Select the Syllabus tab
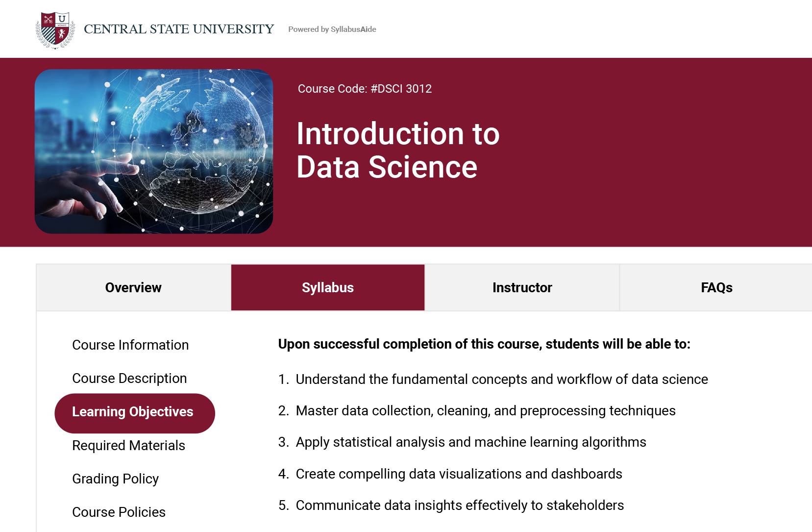 point(328,288)
